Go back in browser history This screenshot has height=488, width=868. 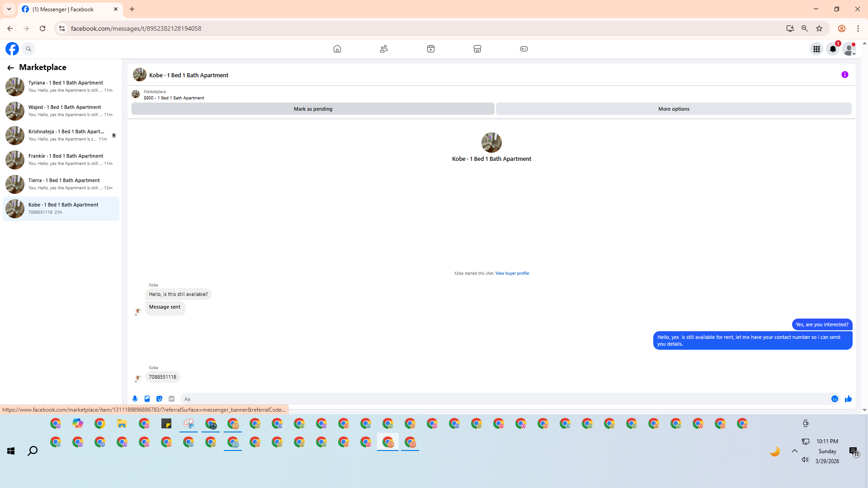pyautogui.click(x=10, y=28)
